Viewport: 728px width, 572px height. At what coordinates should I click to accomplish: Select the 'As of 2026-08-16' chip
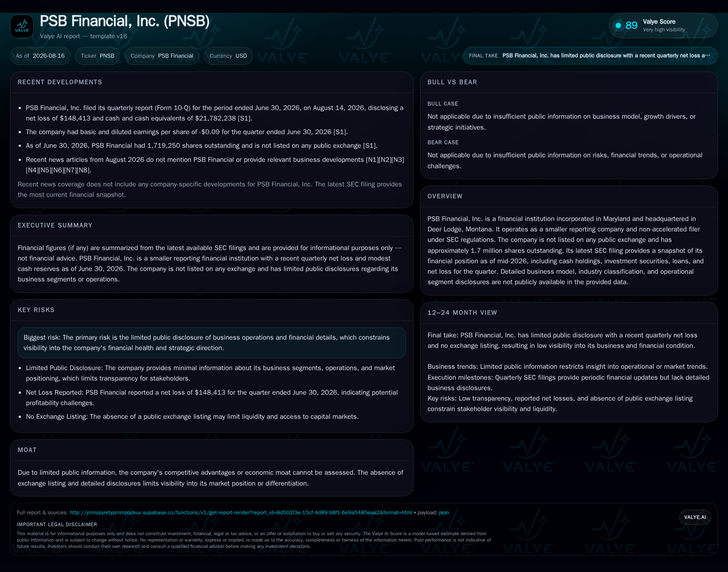(x=40, y=56)
